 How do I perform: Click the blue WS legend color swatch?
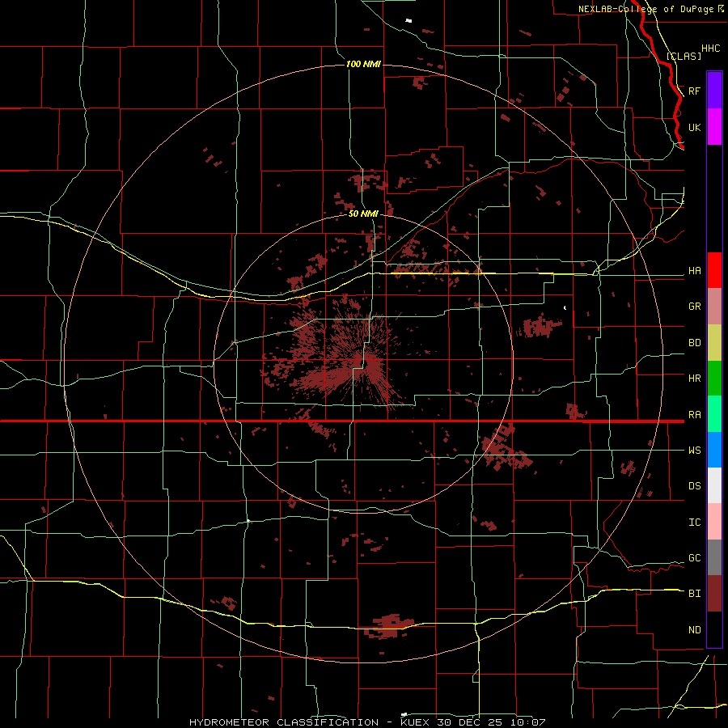point(714,450)
